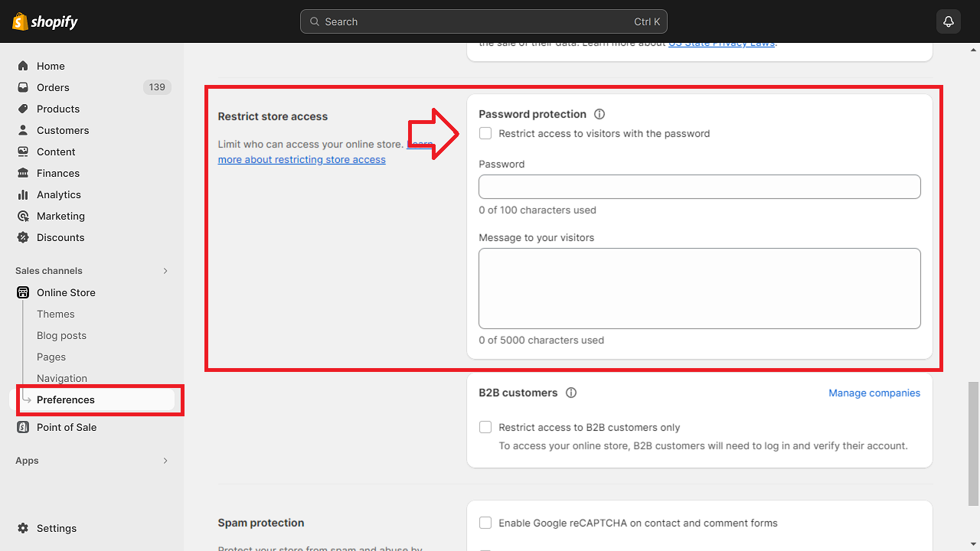Screen dimensions: 980x551
Task: Expand the Sales channels section
Action: 165,270
